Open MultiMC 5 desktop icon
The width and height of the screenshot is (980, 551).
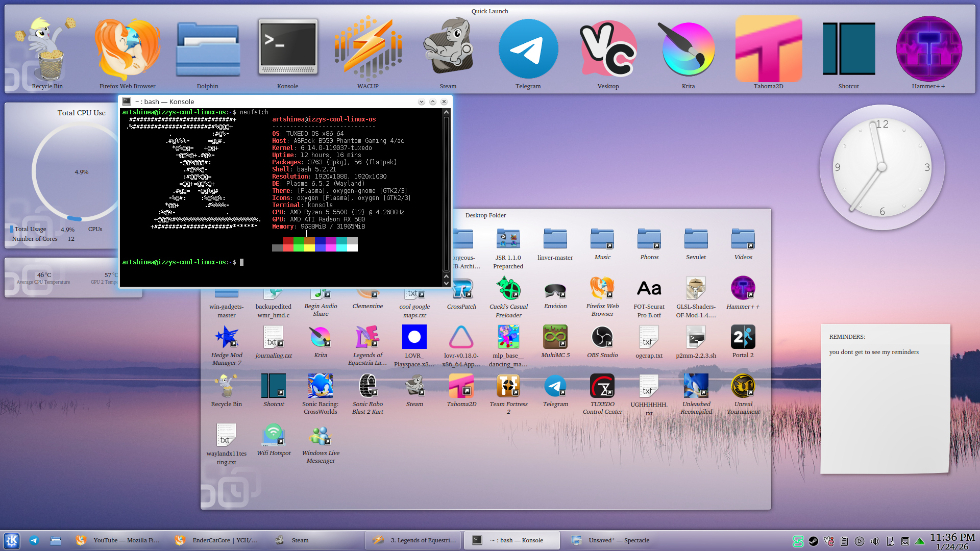(555, 338)
